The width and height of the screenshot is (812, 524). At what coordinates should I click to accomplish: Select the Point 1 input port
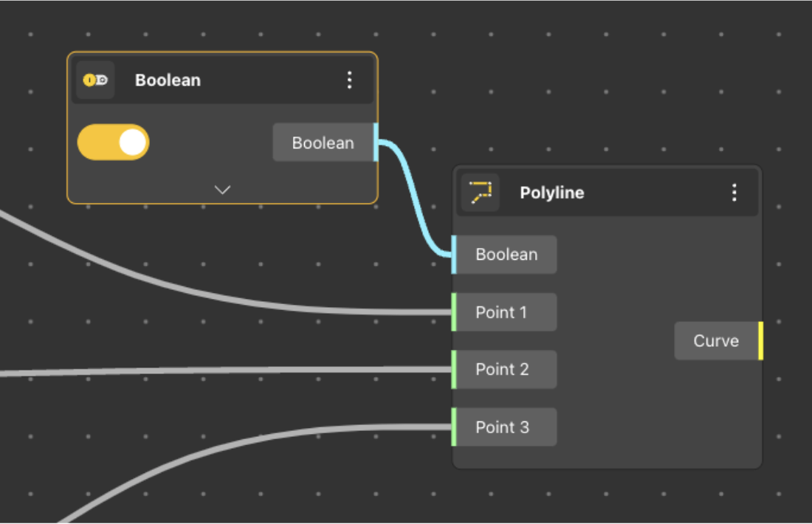coord(503,312)
